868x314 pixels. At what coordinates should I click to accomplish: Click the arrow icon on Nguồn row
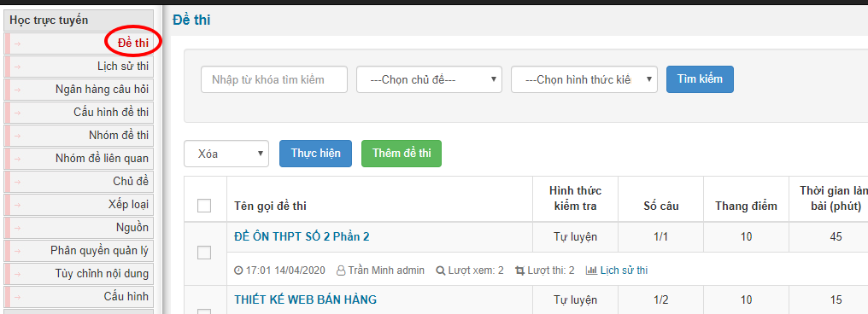click(x=17, y=228)
